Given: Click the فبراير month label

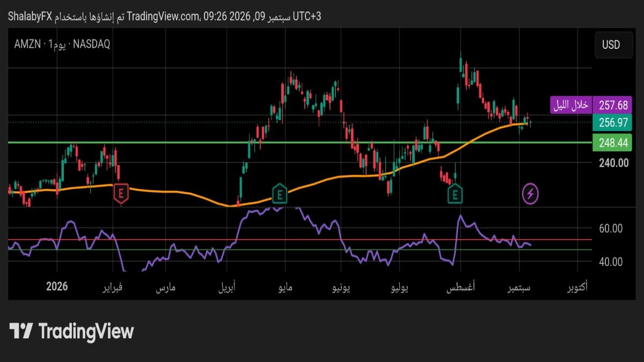Looking at the screenshot, I should click(113, 287).
